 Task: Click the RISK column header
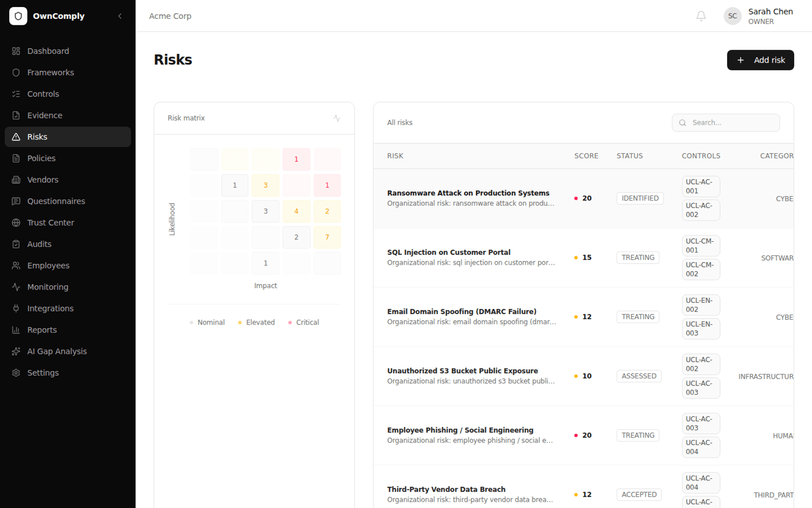tap(395, 156)
